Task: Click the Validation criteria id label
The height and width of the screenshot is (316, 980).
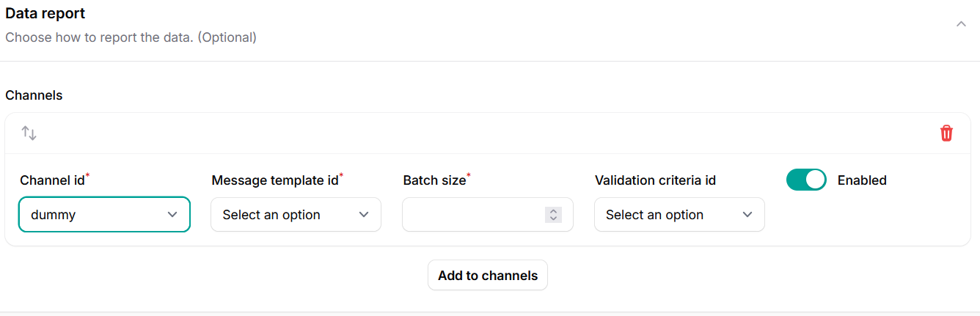Action: click(655, 180)
